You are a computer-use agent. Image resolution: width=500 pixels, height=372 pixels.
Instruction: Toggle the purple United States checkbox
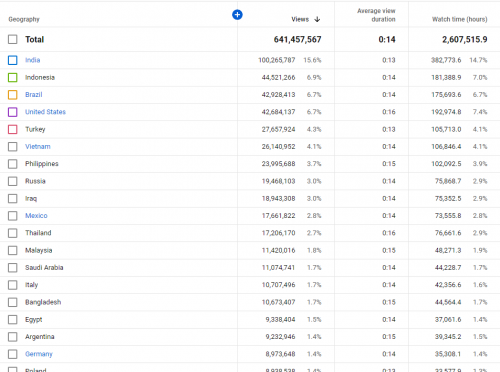tap(13, 112)
